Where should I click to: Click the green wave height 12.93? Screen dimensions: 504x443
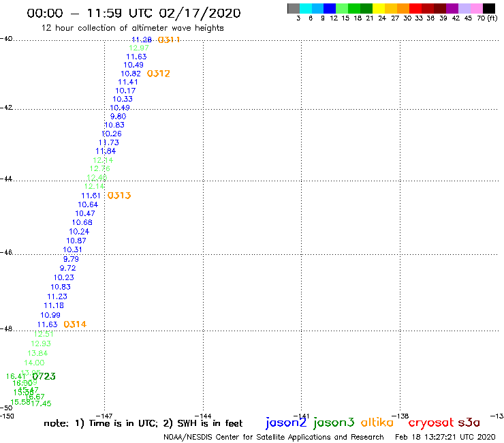[x=41, y=344]
